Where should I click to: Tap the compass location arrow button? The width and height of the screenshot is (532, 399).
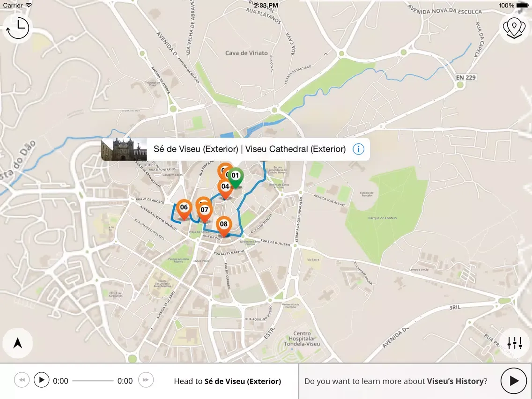[x=18, y=343]
